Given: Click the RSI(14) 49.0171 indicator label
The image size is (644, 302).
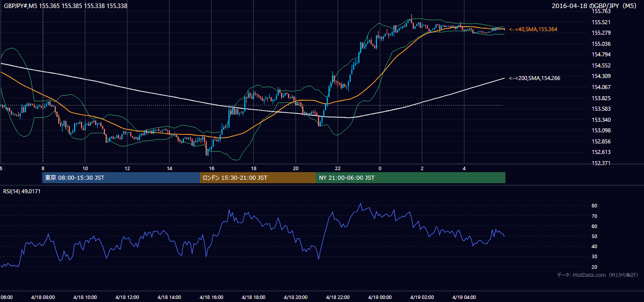Looking at the screenshot, I should pos(22,191).
